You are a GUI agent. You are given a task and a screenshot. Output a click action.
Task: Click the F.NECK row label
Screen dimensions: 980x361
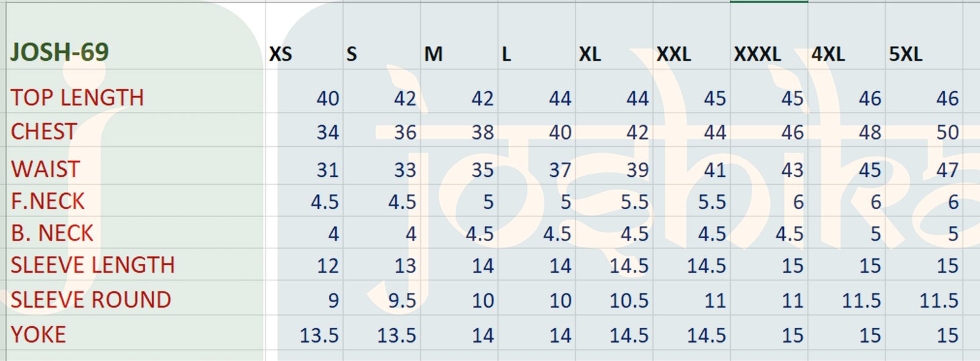pyautogui.click(x=48, y=201)
